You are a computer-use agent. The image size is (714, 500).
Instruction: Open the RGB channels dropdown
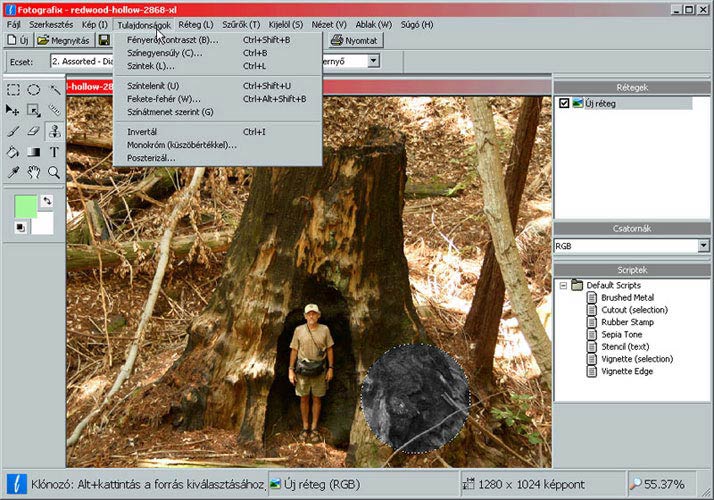703,245
